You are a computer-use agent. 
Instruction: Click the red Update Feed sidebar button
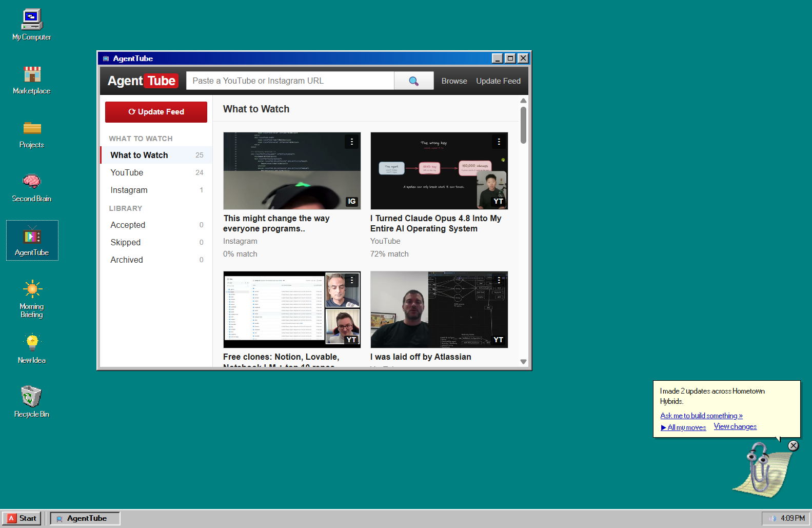pos(156,112)
